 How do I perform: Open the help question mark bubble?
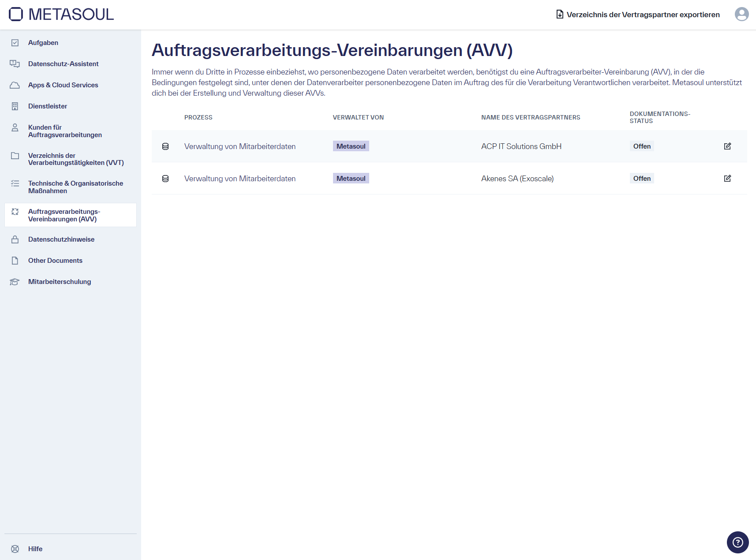coord(737,542)
